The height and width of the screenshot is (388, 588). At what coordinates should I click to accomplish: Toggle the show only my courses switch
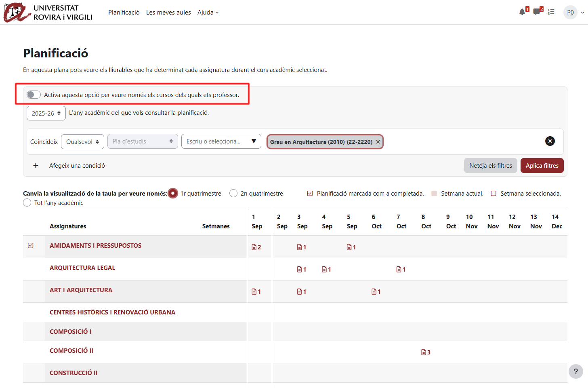pyautogui.click(x=34, y=95)
